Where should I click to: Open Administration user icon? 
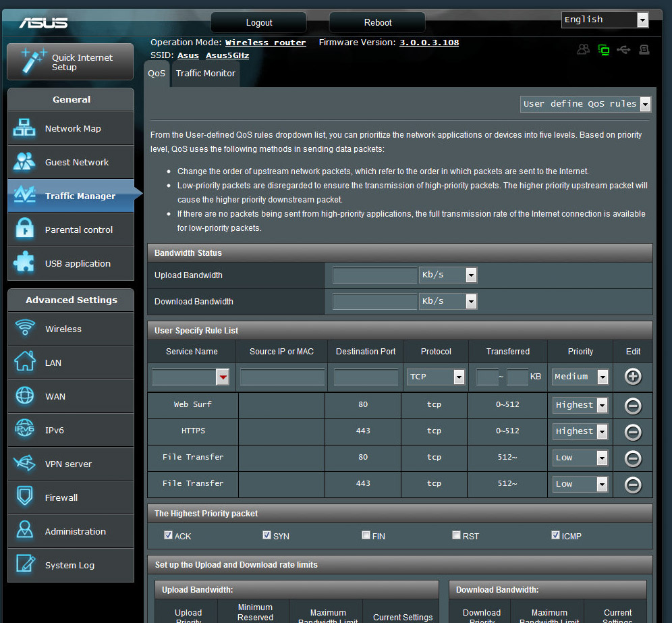pyautogui.click(x=24, y=530)
